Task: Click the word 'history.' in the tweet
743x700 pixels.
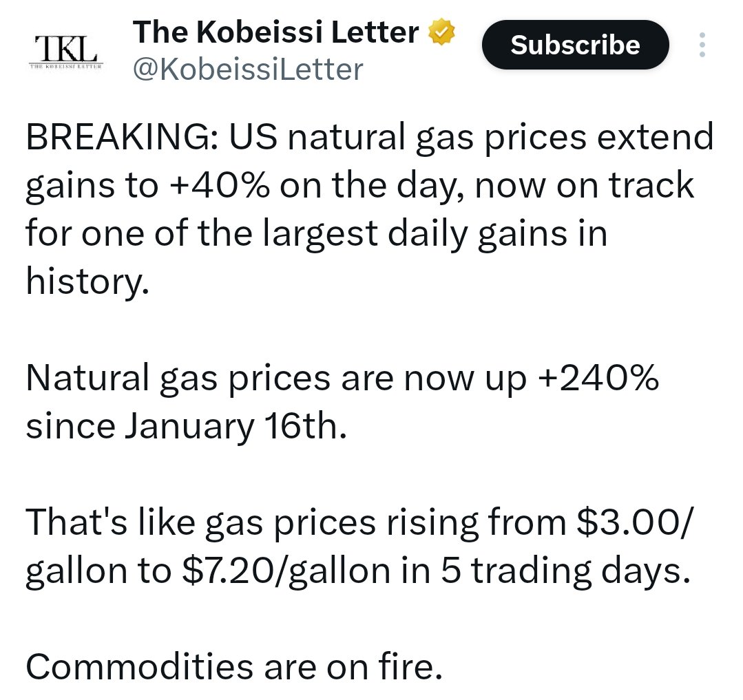Action: (x=87, y=282)
